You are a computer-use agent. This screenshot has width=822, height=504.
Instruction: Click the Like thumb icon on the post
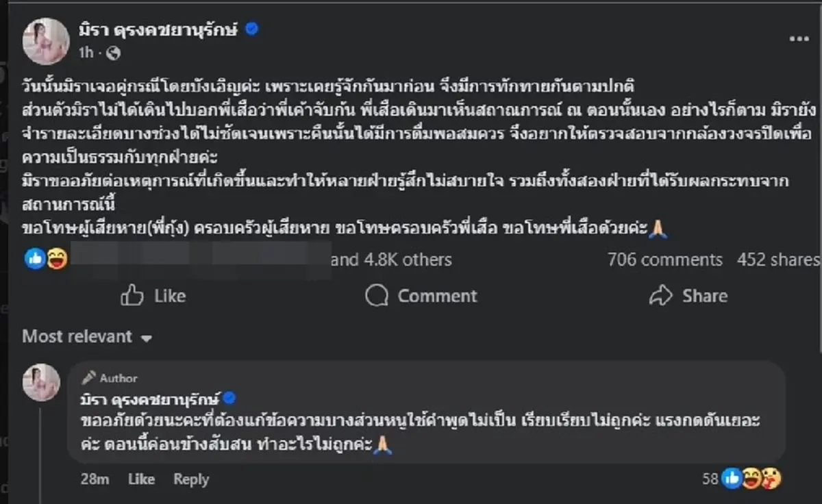[x=132, y=296]
